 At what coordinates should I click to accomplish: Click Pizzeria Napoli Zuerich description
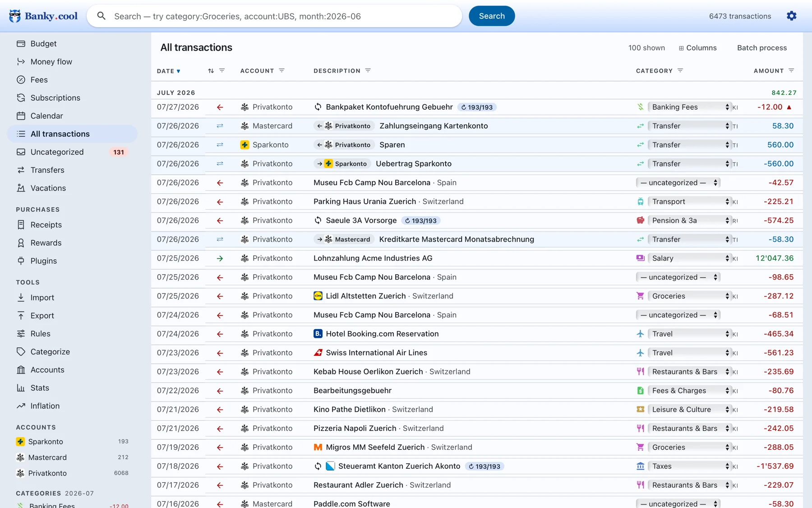pyautogui.click(x=355, y=428)
